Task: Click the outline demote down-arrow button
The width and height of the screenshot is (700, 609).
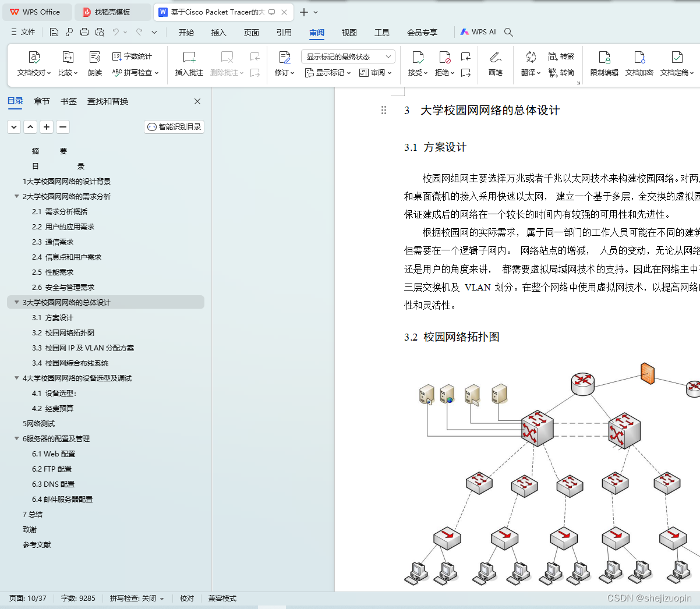Action: 15,127
